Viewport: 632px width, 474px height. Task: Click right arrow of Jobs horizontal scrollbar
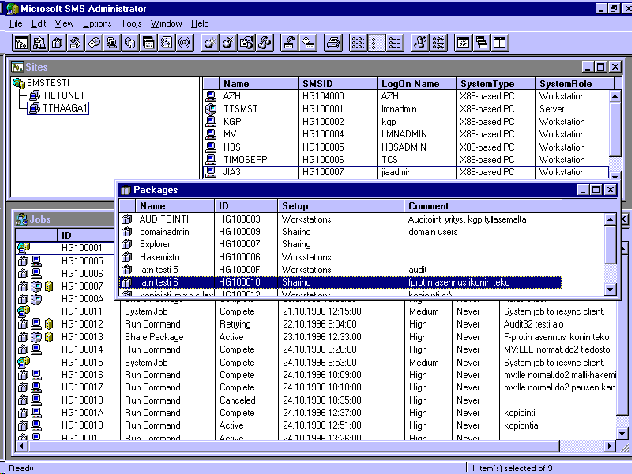[610, 446]
